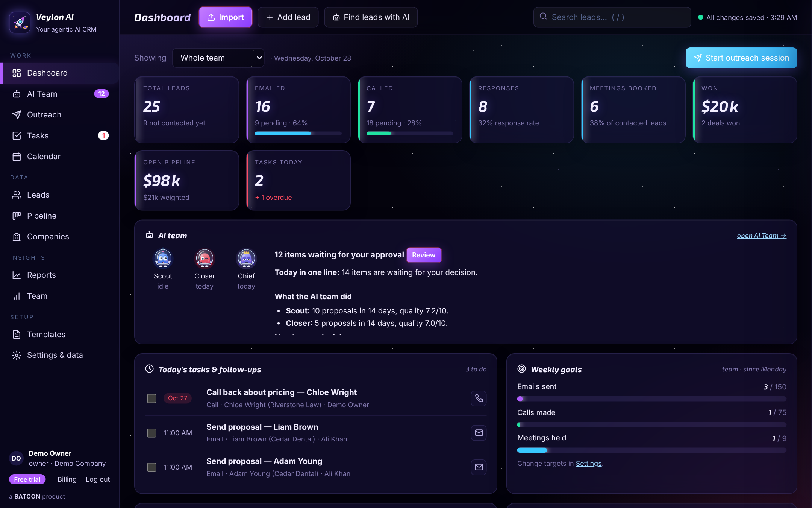Image resolution: width=812 pixels, height=508 pixels.
Task: Click the clock icon beside Today's tasks
Action: tap(149, 369)
